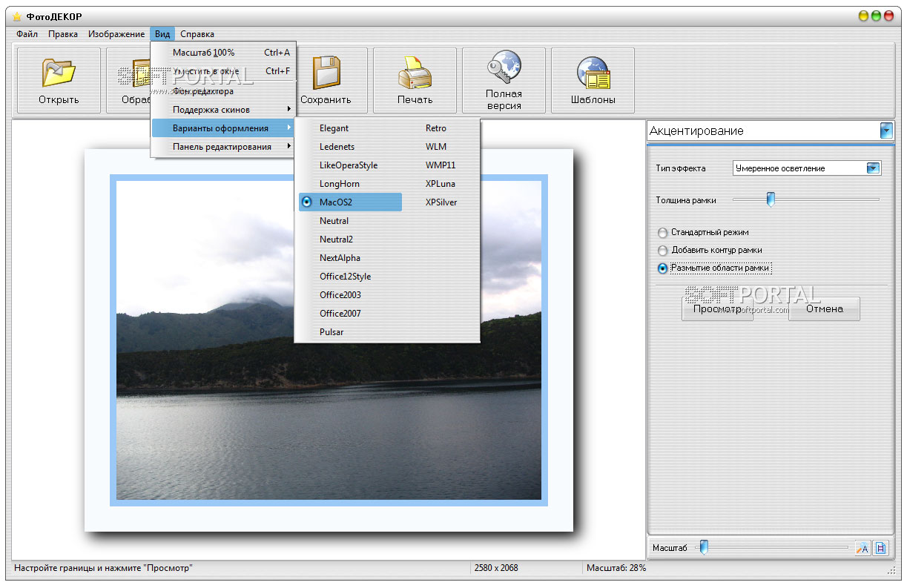
Task: Choose Фон редактора menu entry
Action: pyautogui.click(x=223, y=91)
